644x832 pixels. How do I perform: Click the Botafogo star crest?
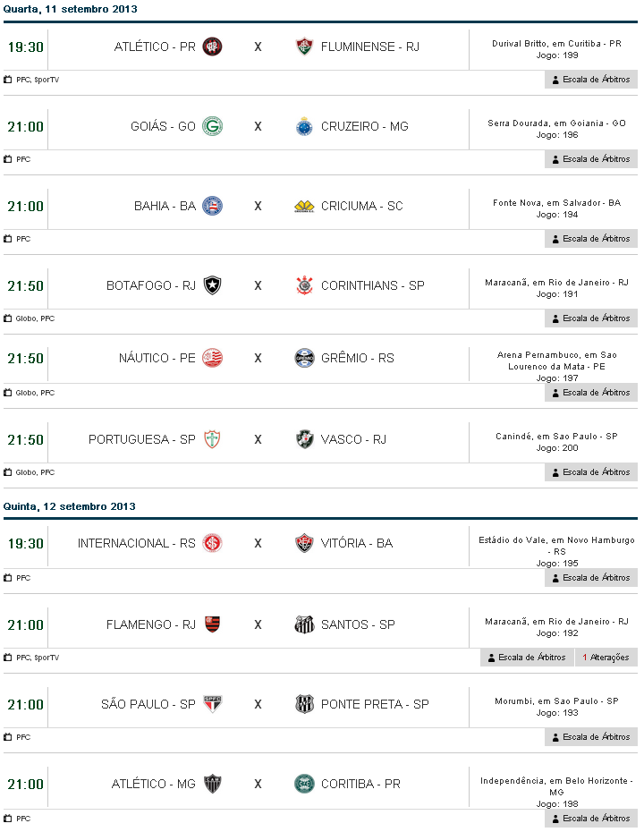pos(212,285)
